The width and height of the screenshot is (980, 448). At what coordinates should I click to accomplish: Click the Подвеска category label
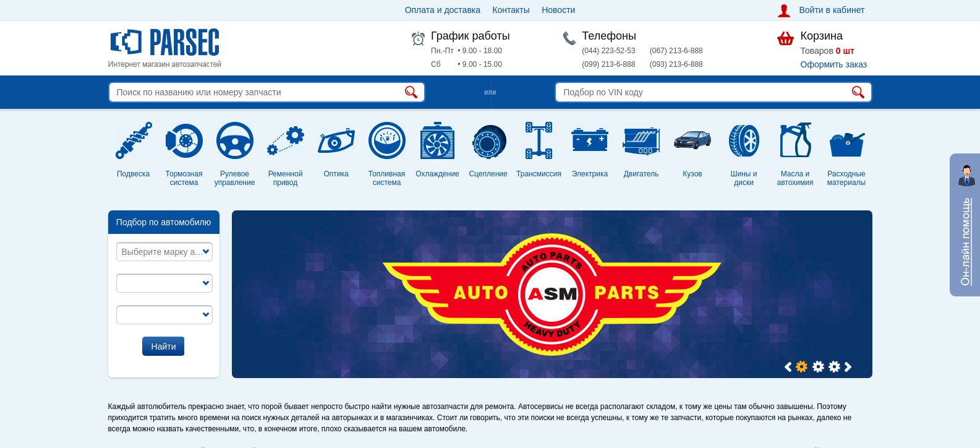point(134,174)
